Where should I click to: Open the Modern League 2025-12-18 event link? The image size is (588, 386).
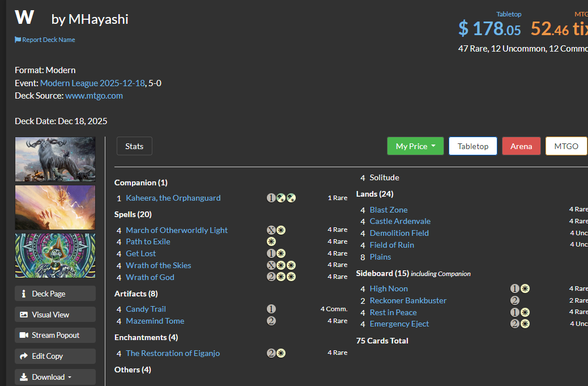tap(93, 83)
